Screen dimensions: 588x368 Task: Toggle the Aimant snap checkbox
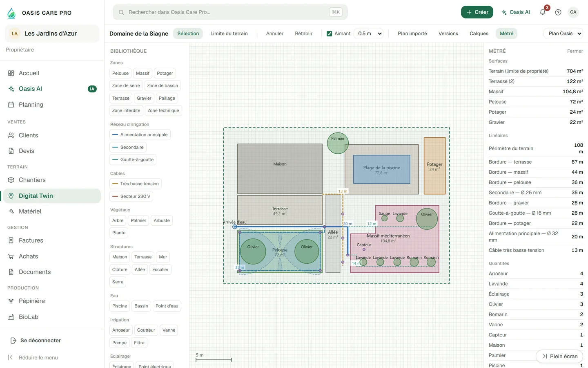click(329, 34)
